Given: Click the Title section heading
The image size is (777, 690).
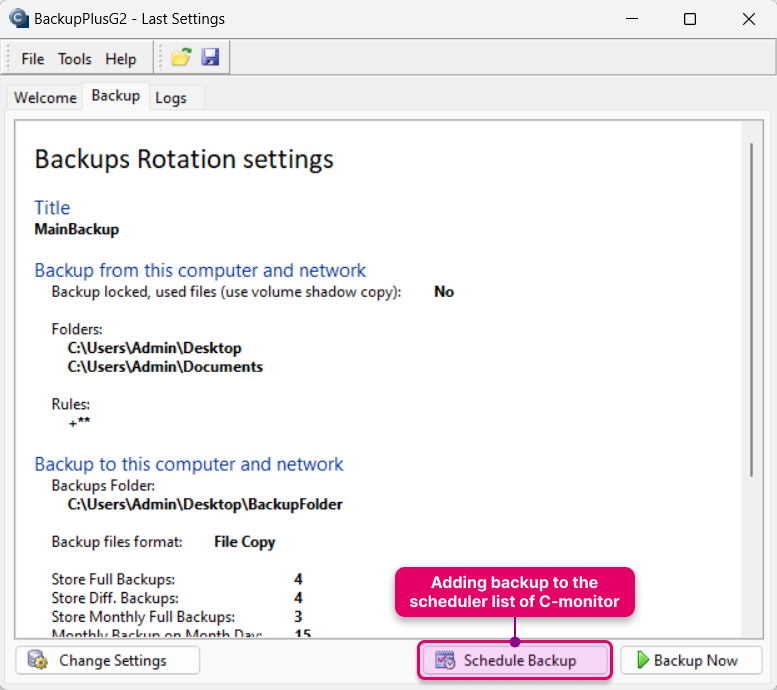Looking at the screenshot, I should coord(52,208).
